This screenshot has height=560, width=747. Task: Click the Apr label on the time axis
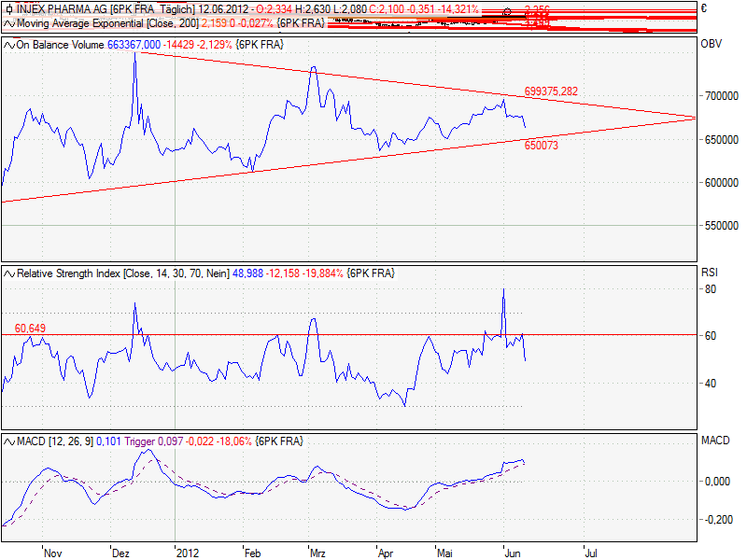[386, 553]
